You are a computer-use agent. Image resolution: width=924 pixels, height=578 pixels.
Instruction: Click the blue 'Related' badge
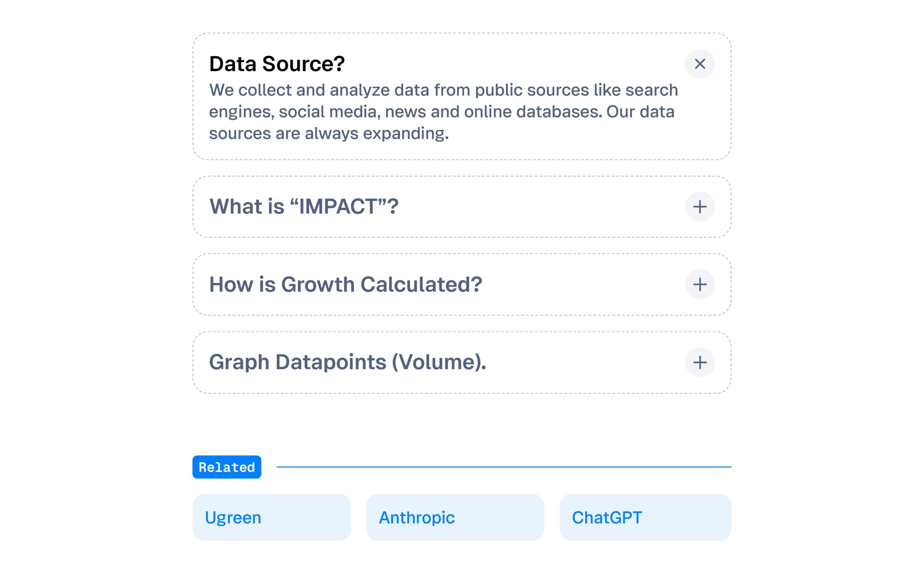pos(227,467)
